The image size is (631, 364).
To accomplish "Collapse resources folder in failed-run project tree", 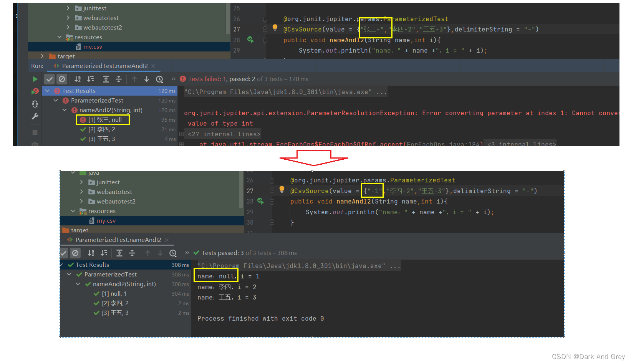I will 60,37.
